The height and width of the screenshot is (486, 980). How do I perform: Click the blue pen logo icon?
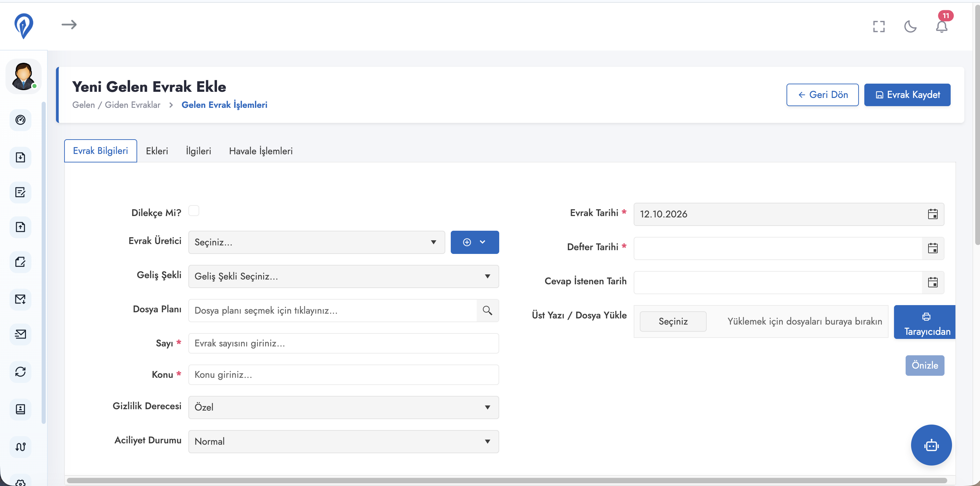click(x=24, y=26)
